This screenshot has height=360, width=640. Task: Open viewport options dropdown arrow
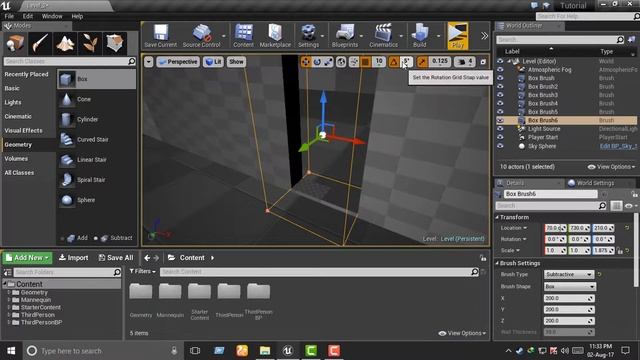tap(149, 62)
